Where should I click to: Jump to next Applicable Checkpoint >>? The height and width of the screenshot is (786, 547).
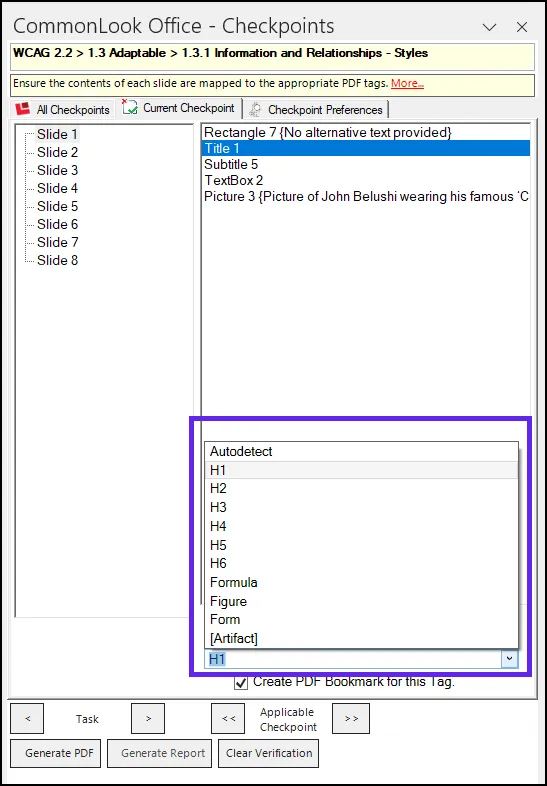(x=351, y=718)
